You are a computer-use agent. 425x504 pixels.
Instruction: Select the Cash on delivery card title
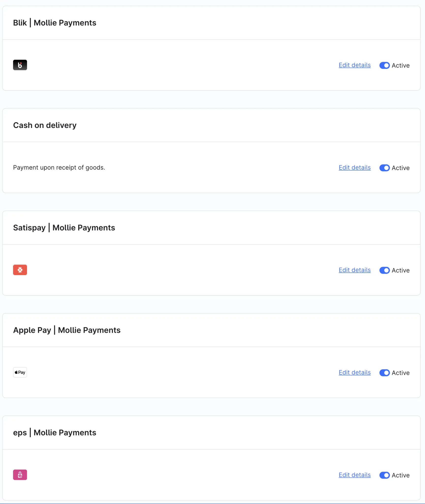coord(45,125)
